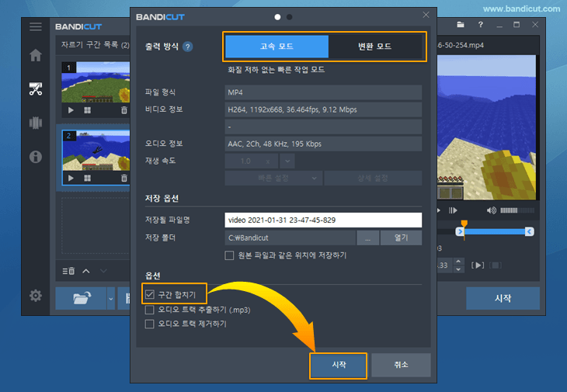Delete segment 2 with trash icon
This screenshot has height=392, width=567.
pos(124,178)
